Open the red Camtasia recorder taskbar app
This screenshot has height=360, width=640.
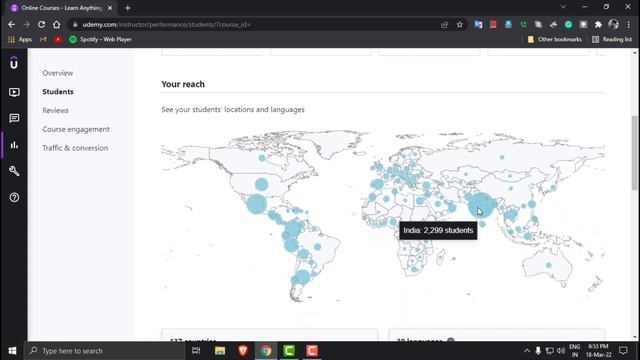pos(312,351)
